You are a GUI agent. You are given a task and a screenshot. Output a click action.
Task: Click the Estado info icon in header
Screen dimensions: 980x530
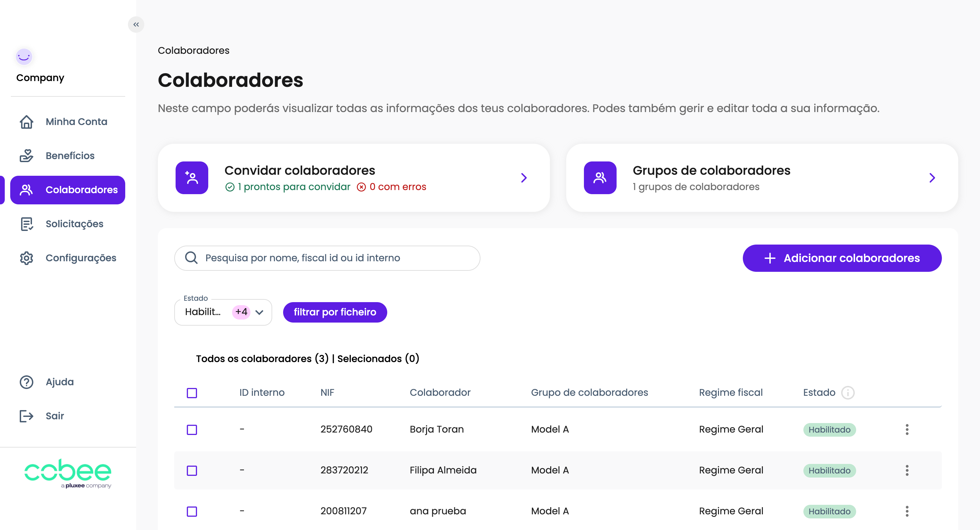pos(848,392)
